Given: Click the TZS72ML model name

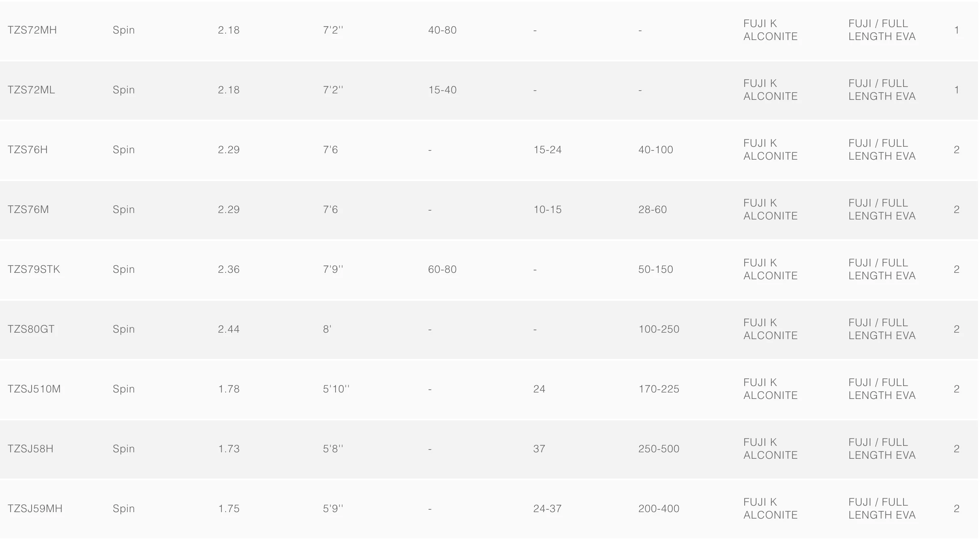Looking at the screenshot, I should point(31,90).
